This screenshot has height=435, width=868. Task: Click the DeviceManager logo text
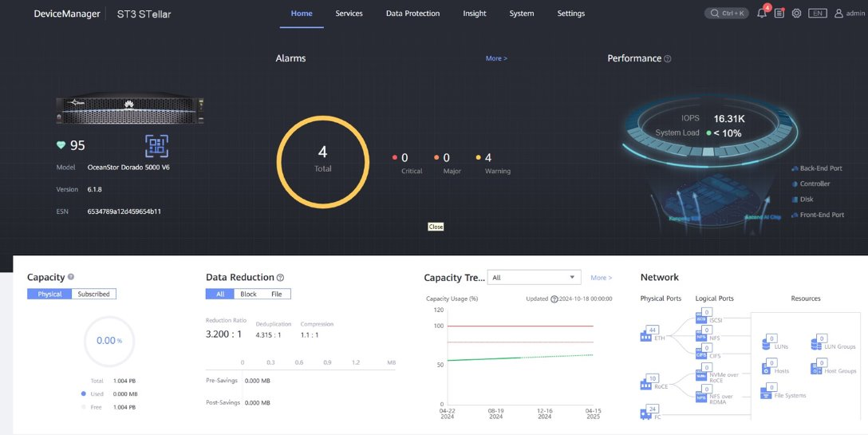click(67, 14)
